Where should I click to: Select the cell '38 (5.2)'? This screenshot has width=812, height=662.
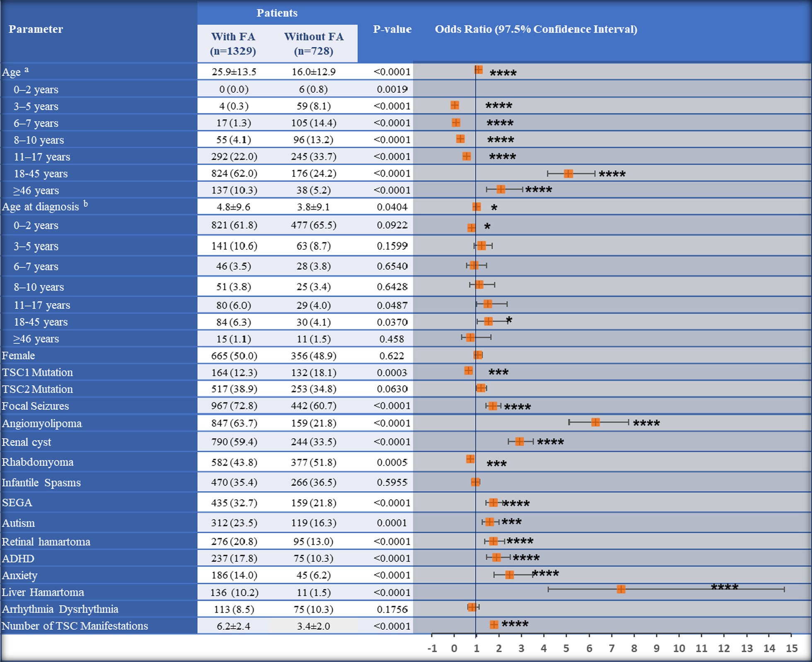314,190
